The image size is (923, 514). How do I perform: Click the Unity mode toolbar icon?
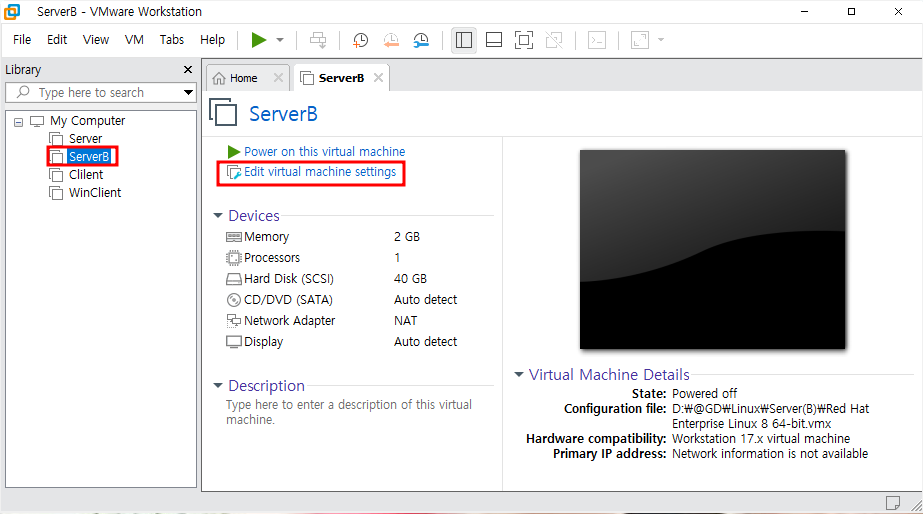[x=554, y=40]
